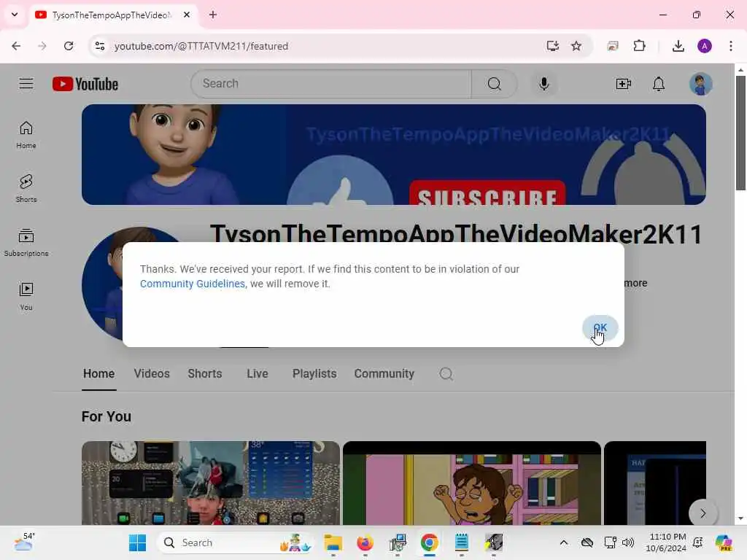Open Chrome three-dot menu
747x560 pixels.
click(x=730, y=46)
